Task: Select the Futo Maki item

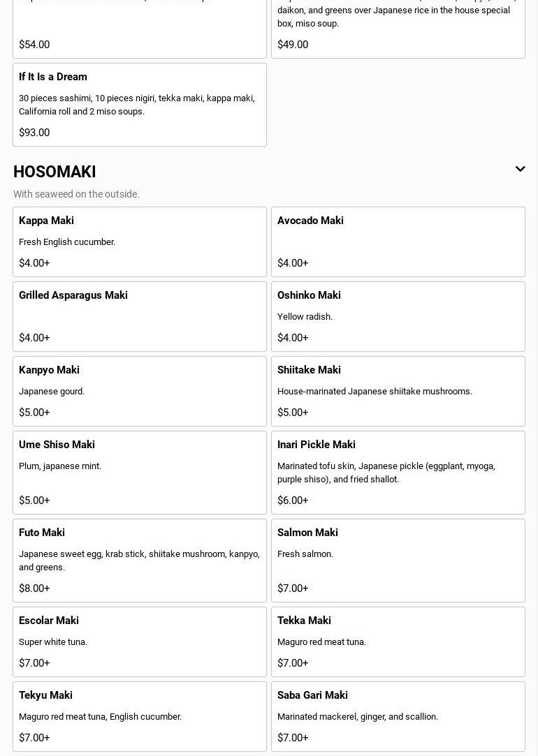Action: (x=139, y=560)
